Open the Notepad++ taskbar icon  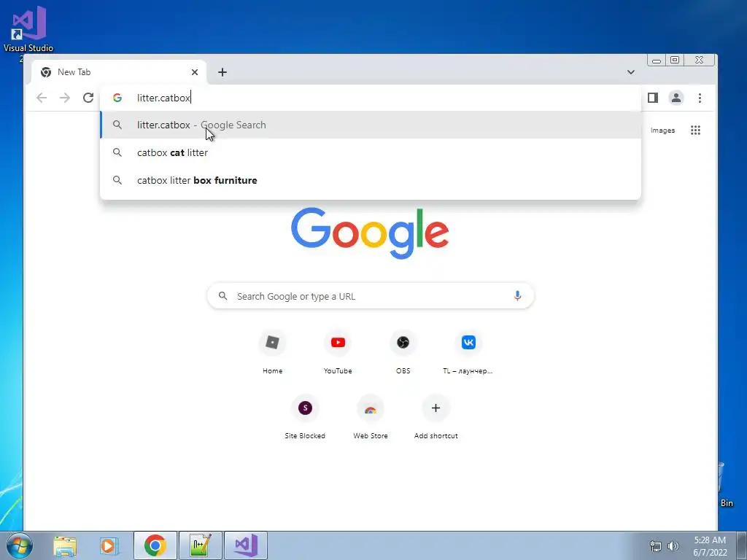pos(200,545)
